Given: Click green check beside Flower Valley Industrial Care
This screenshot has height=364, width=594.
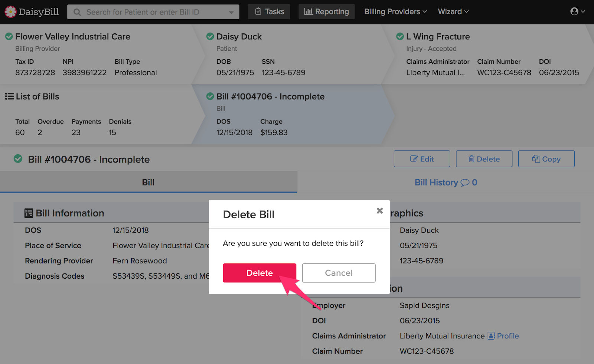Looking at the screenshot, I should click(9, 36).
